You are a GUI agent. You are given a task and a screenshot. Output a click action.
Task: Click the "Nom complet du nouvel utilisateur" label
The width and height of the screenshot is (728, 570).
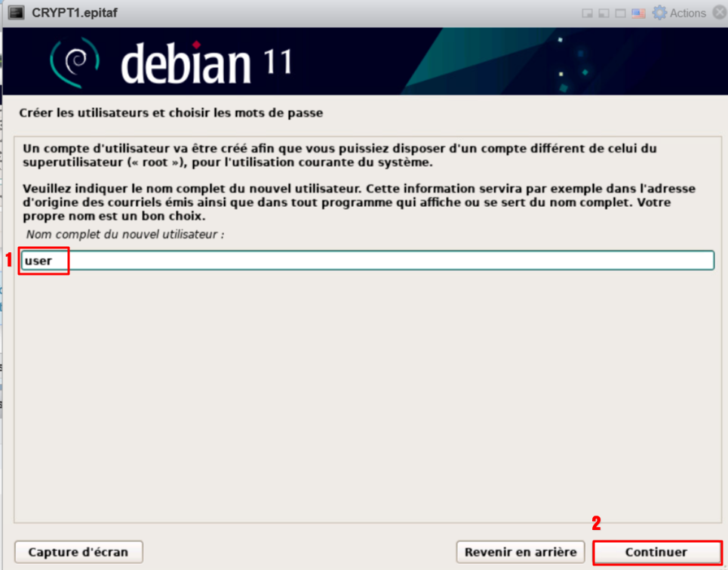125,235
